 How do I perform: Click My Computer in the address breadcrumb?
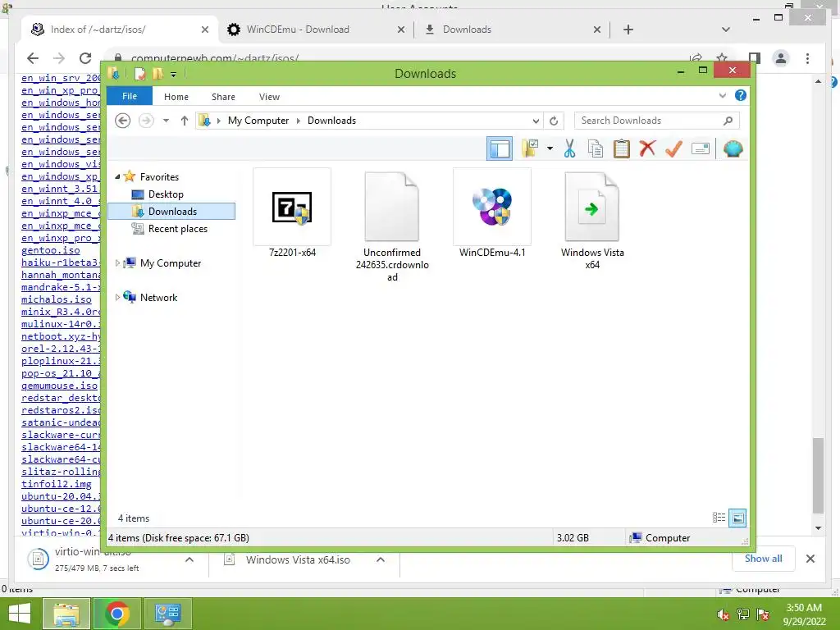pos(258,121)
